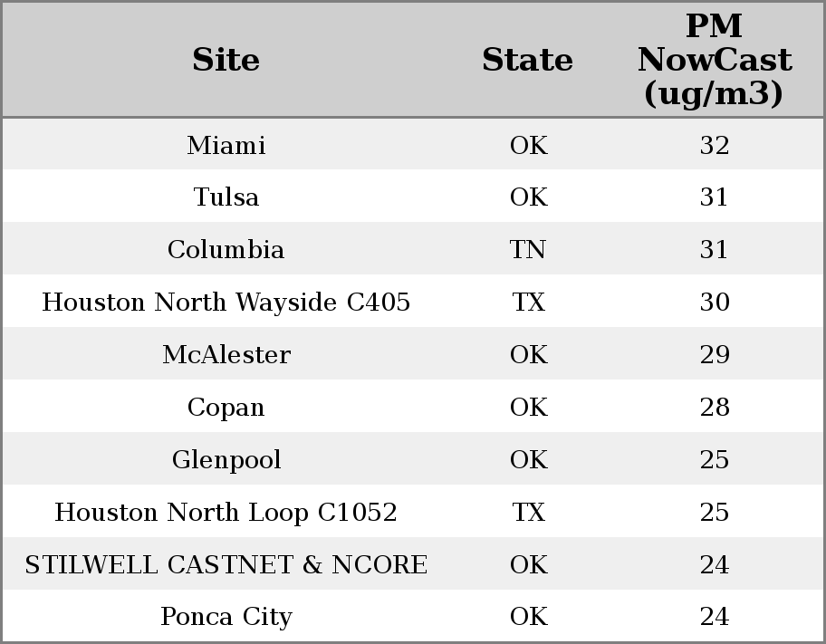826x644 pixels.
Task: Select the Miami site cell
Action: [226, 145]
